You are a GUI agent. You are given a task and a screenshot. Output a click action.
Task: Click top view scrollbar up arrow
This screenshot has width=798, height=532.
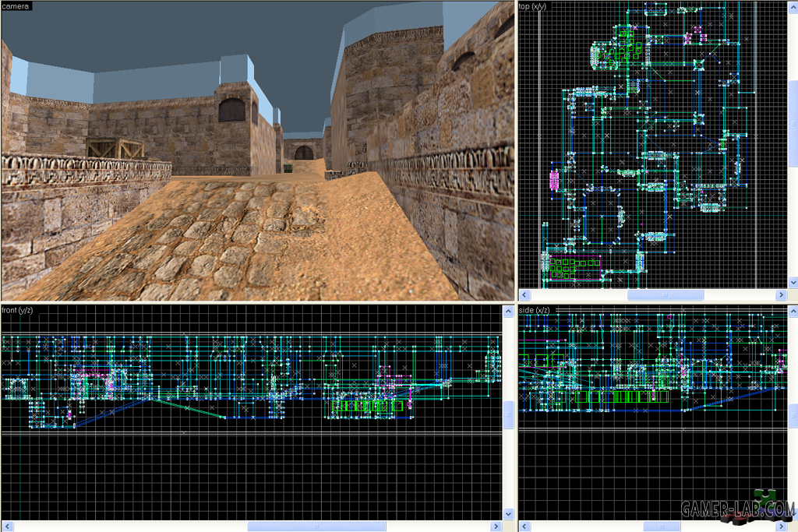point(793,6)
